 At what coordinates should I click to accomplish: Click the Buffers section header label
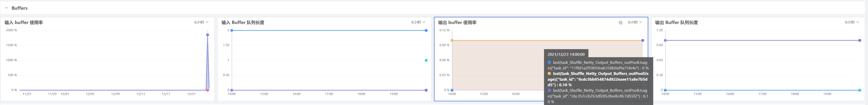point(19,8)
